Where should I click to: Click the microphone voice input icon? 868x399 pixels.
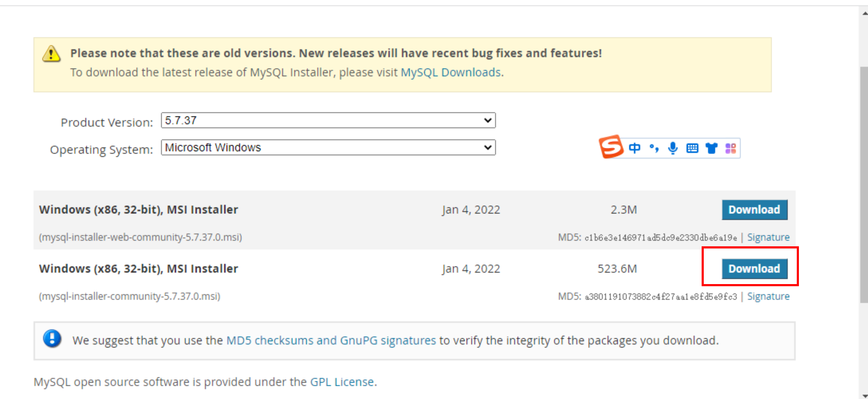coord(673,148)
